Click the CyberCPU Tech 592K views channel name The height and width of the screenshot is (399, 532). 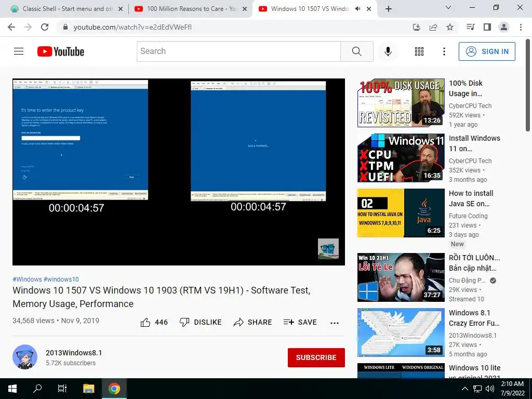pyautogui.click(x=470, y=106)
